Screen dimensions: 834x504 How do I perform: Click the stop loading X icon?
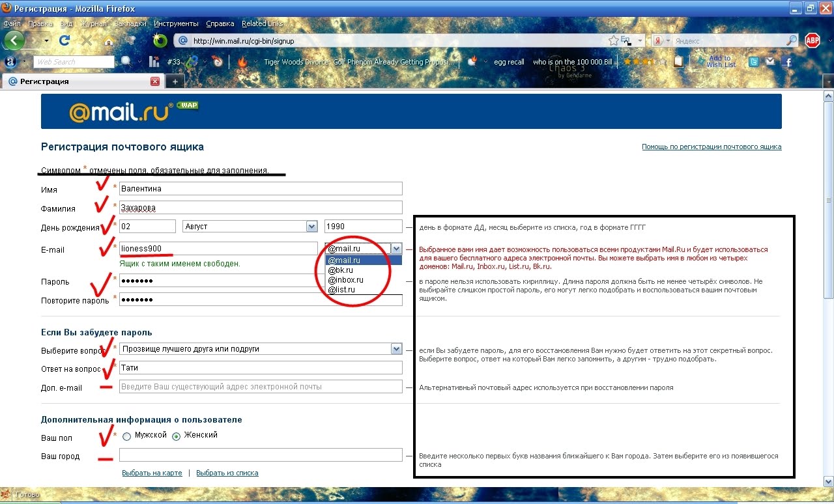pyautogui.click(x=85, y=40)
